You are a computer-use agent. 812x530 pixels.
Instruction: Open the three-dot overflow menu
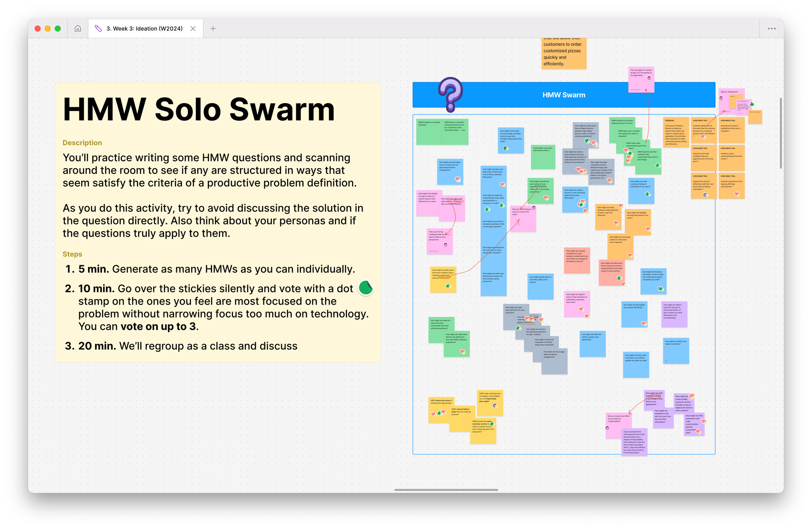pos(771,28)
